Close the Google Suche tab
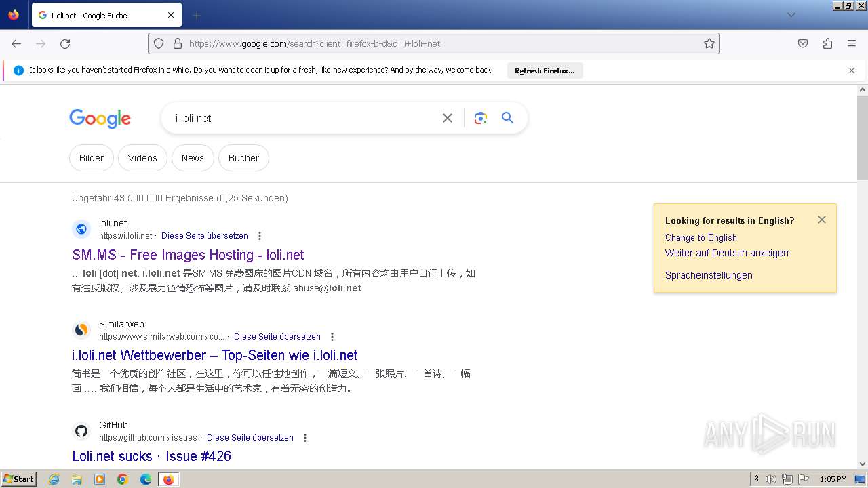The image size is (868, 488). pos(171,15)
